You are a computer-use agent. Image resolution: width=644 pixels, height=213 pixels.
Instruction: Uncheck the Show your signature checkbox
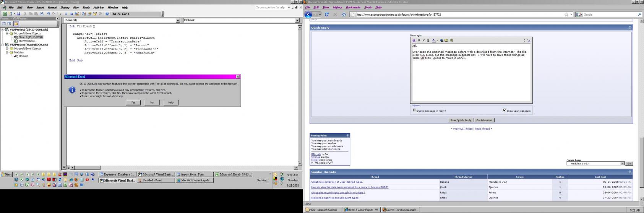504,110
